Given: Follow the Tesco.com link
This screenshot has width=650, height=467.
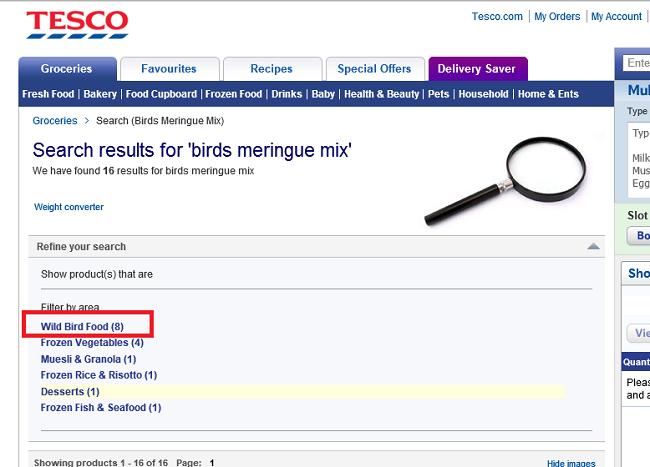Looking at the screenshot, I should point(497,17).
